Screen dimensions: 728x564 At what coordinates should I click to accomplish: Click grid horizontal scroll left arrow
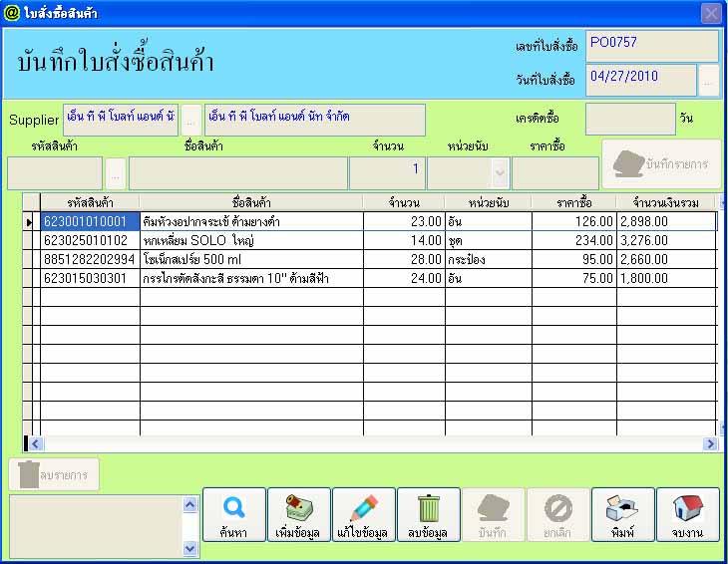36,443
